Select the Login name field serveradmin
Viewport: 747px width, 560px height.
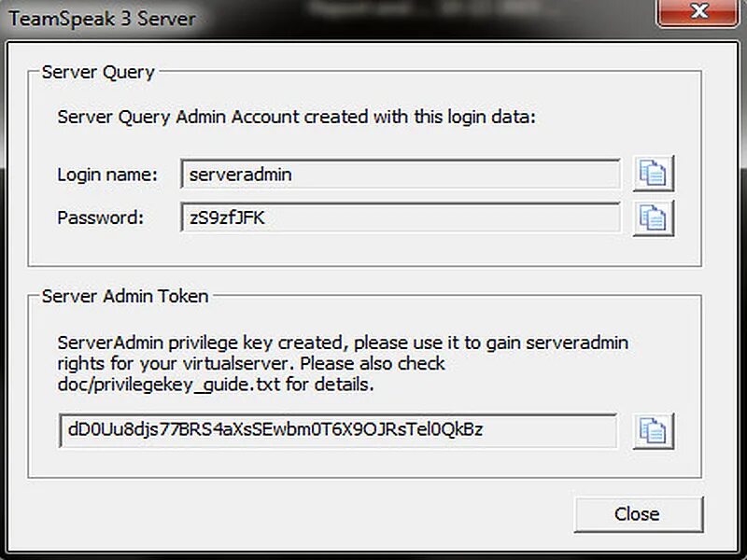coord(401,175)
